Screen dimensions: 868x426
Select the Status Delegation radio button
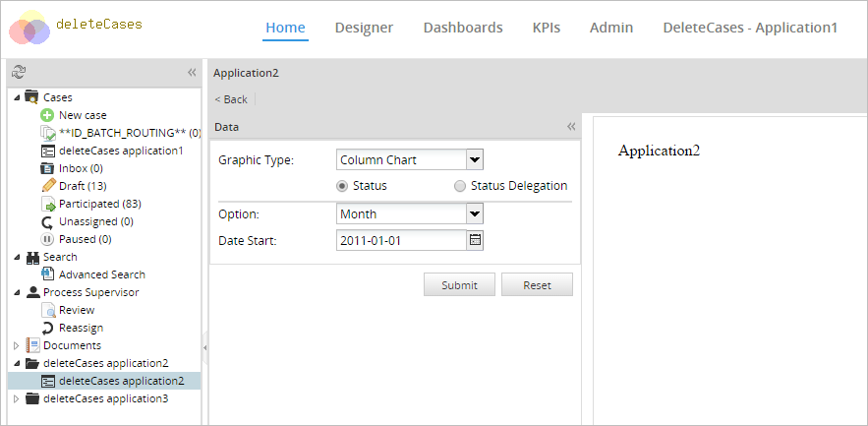pos(460,186)
